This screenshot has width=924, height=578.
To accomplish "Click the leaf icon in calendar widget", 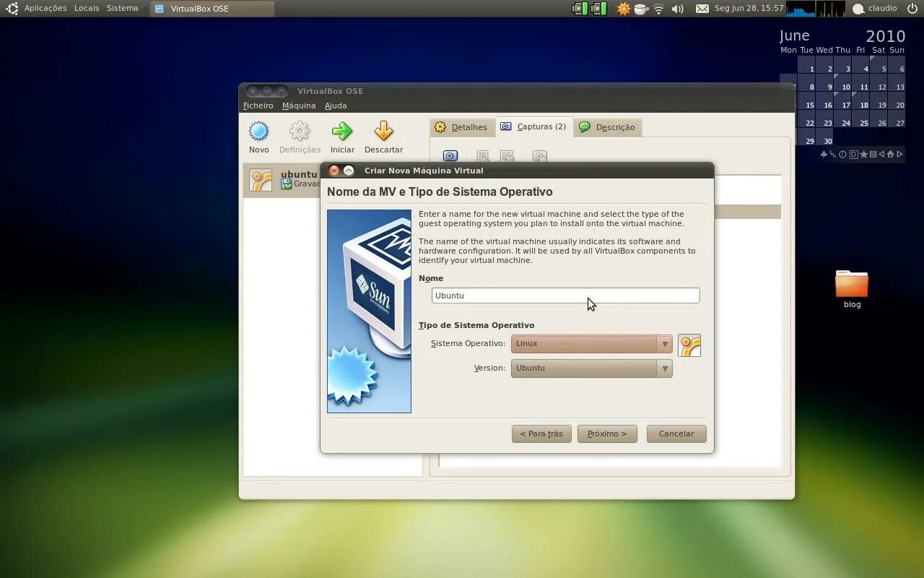I will point(824,155).
